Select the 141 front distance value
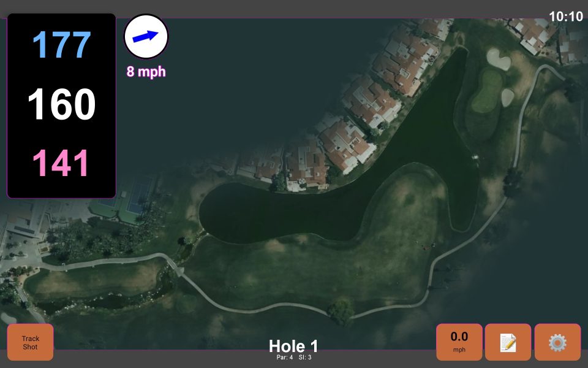 (61, 163)
